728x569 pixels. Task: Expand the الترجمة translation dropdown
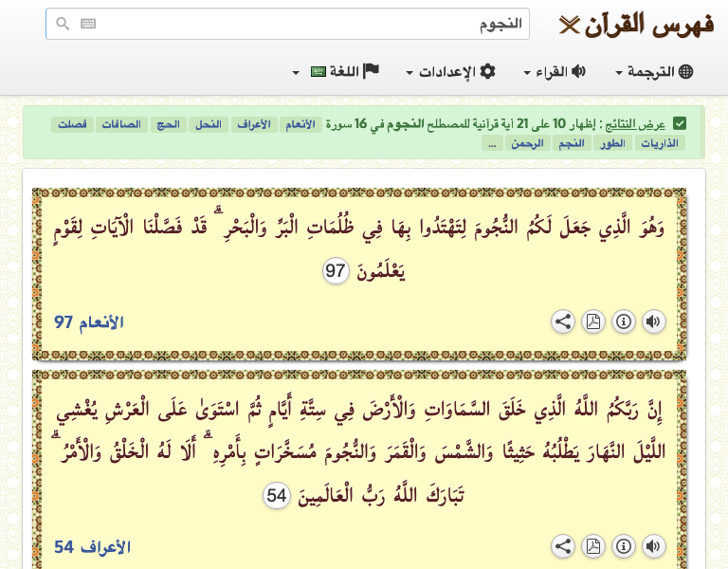[x=654, y=72]
